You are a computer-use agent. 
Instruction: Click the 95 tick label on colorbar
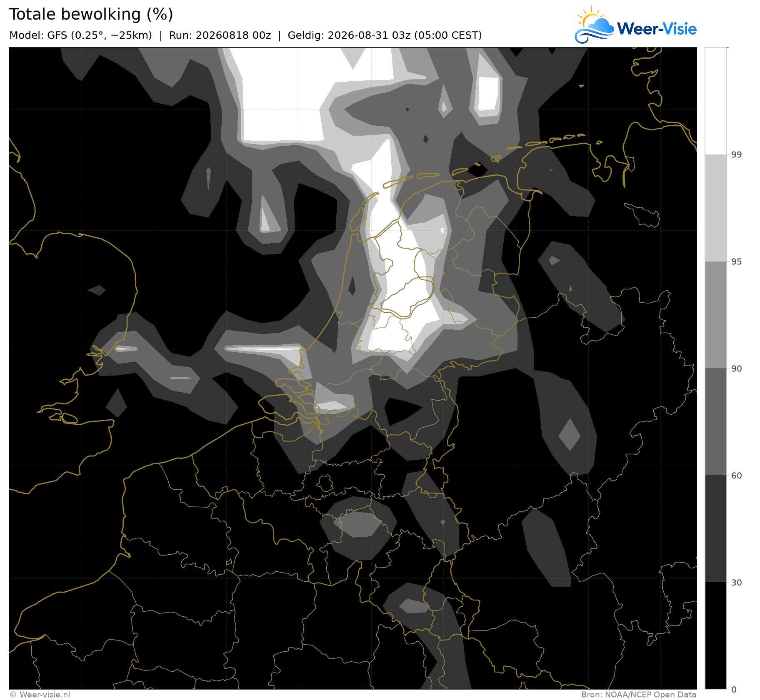(737, 262)
